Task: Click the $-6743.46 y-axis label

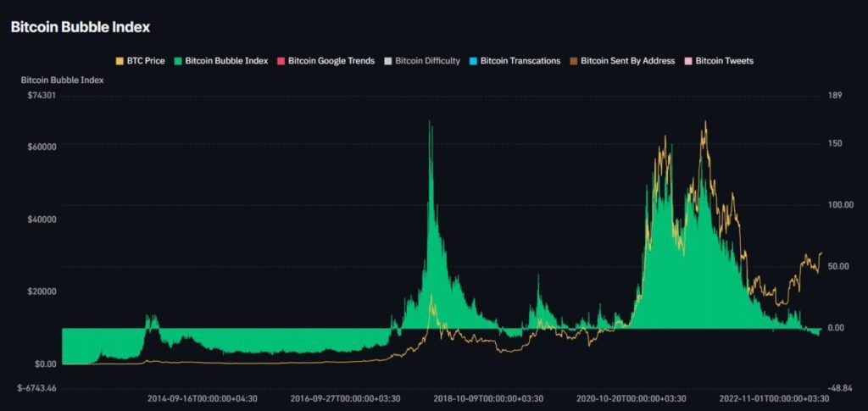Action: click(36, 388)
